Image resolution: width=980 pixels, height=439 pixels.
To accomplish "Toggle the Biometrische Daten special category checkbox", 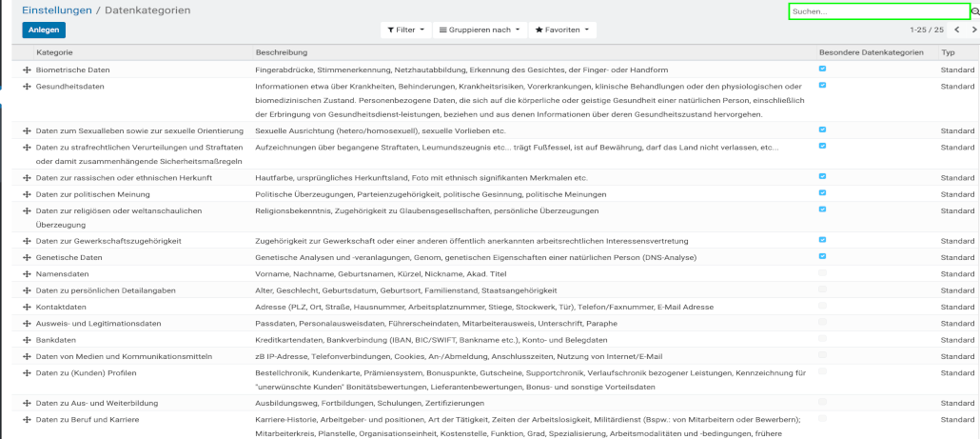I will pos(822,69).
